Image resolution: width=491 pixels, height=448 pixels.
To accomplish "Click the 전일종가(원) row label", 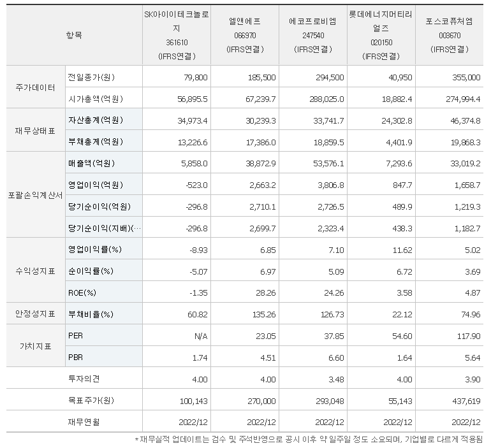I will [91, 77].
